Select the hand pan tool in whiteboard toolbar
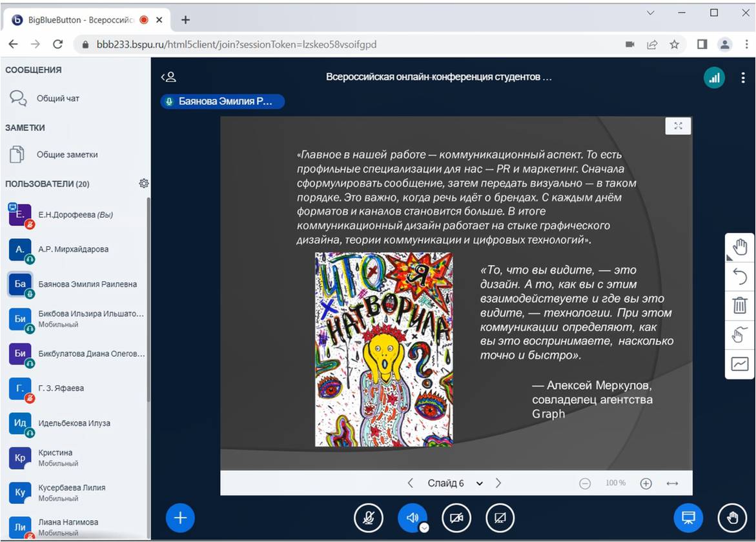756x542 pixels. 740,247
